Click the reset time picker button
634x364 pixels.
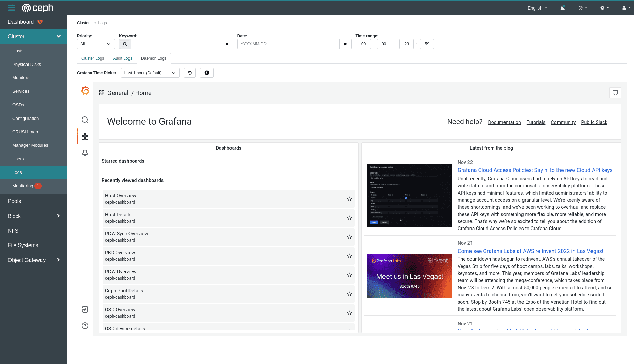coord(190,73)
